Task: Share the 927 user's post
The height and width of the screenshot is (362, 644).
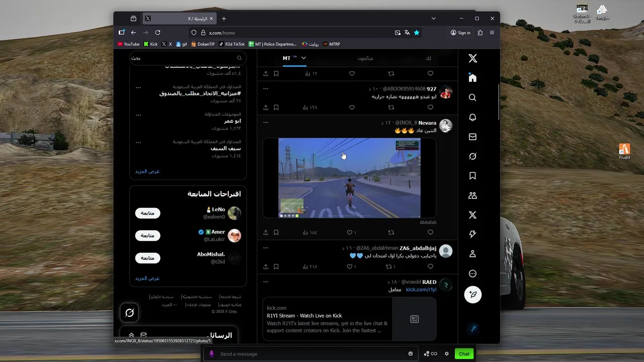Action: pos(266,107)
